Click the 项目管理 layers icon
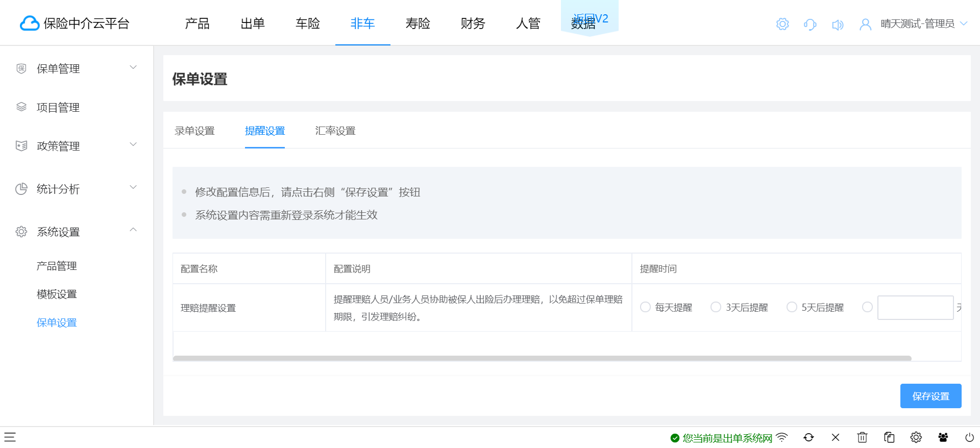 [x=21, y=107]
